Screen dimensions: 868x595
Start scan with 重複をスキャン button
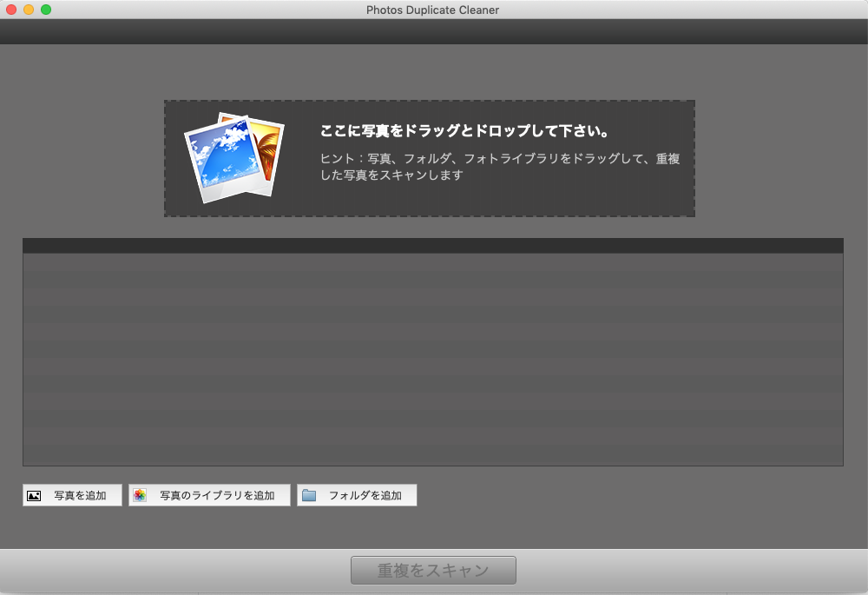(x=433, y=570)
